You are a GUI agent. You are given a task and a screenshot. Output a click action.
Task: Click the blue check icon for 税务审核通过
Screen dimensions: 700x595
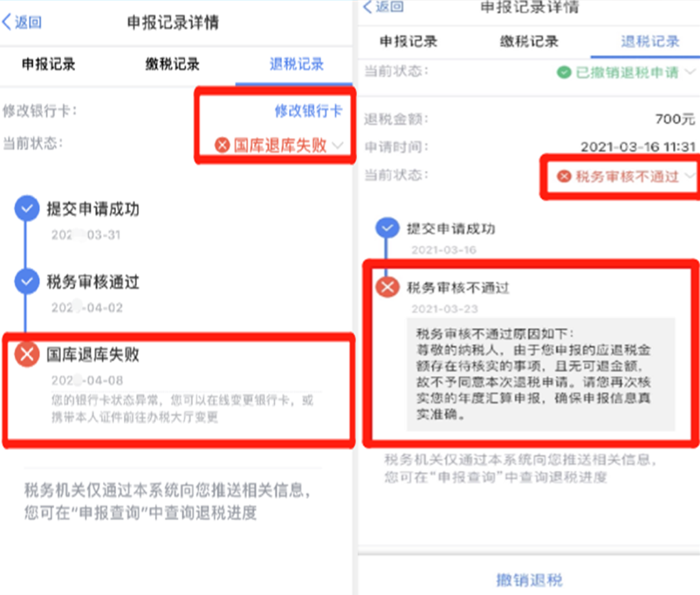coord(27,282)
